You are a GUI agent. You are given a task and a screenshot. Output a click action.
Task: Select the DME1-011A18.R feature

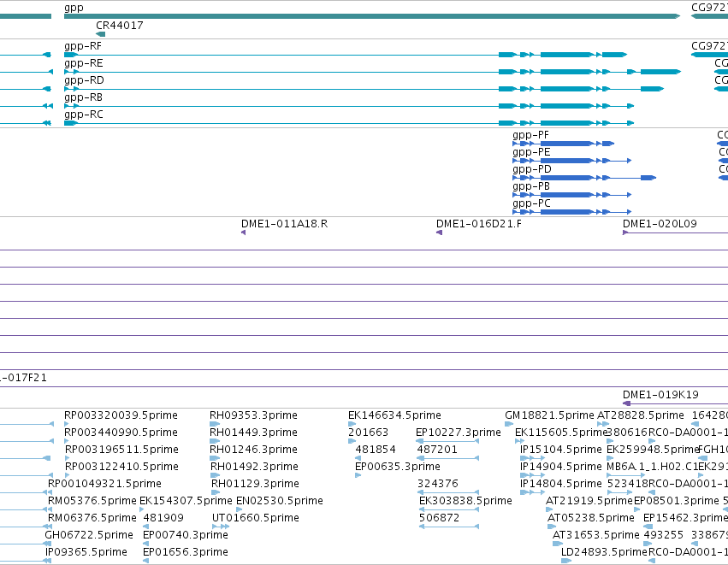(x=284, y=224)
